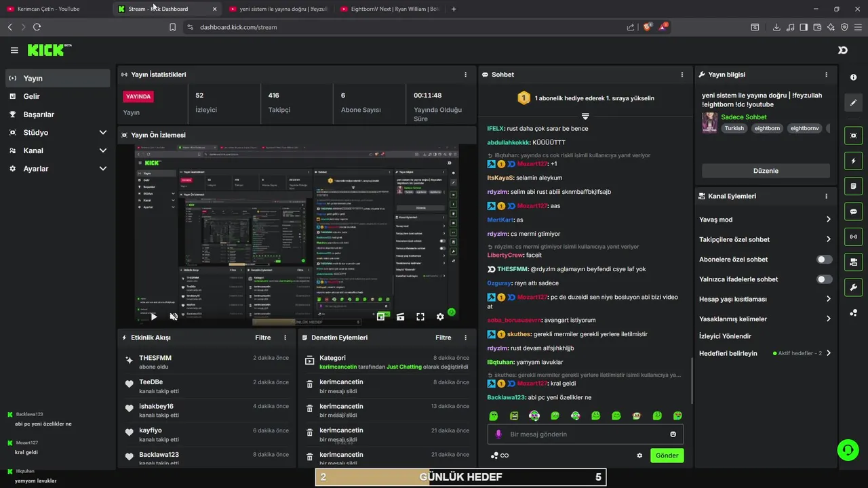Open Yasaklanmış kelimeler settings
The height and width of the screenshot is (488, 868).
[765, 319]
